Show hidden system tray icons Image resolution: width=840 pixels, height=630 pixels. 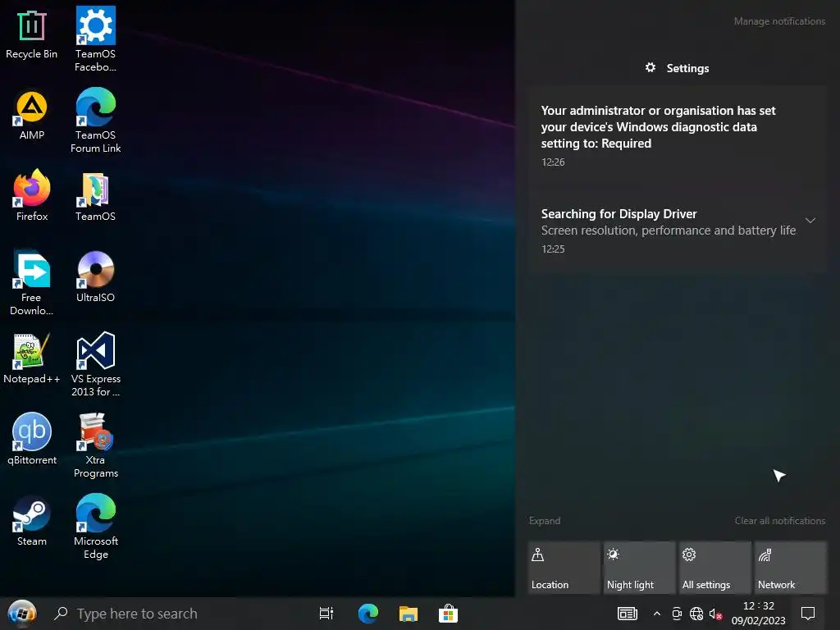coord(657,614)
